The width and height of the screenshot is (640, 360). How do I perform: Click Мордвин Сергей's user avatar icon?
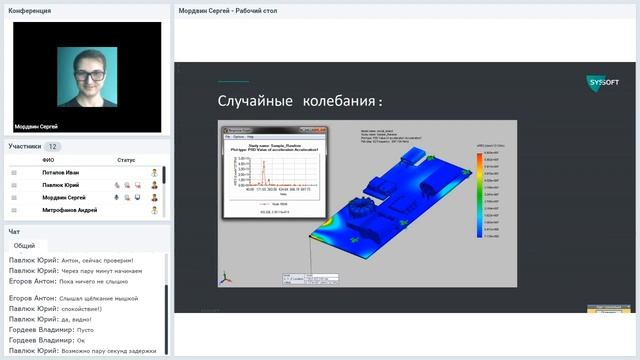[x=154, y=198]
